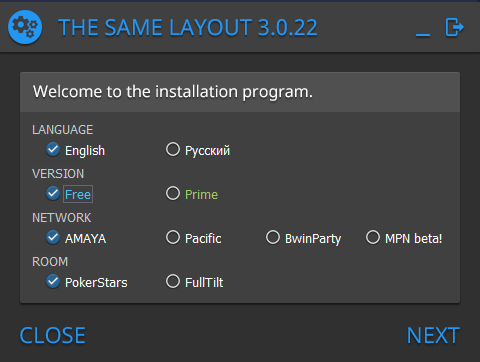Click the VERSION section label

coord(58,174)
